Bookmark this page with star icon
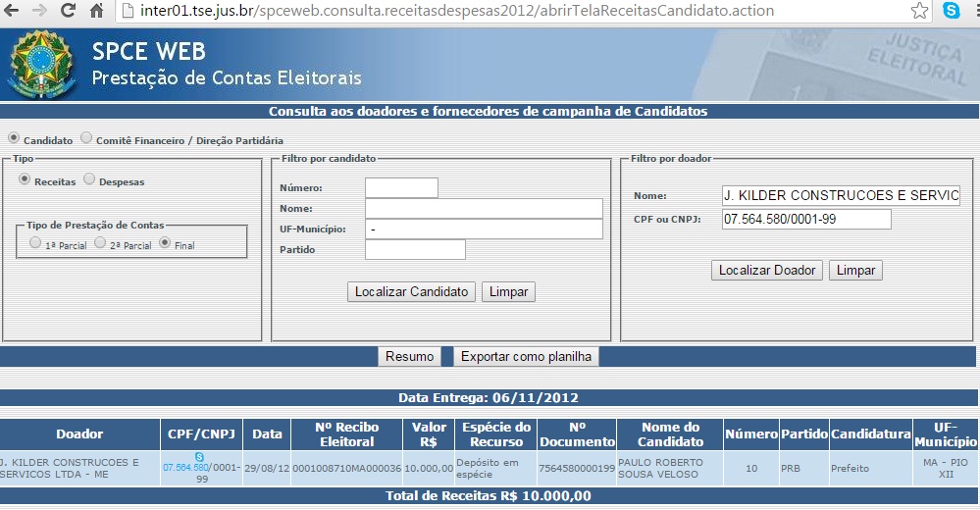 [919, 11]
